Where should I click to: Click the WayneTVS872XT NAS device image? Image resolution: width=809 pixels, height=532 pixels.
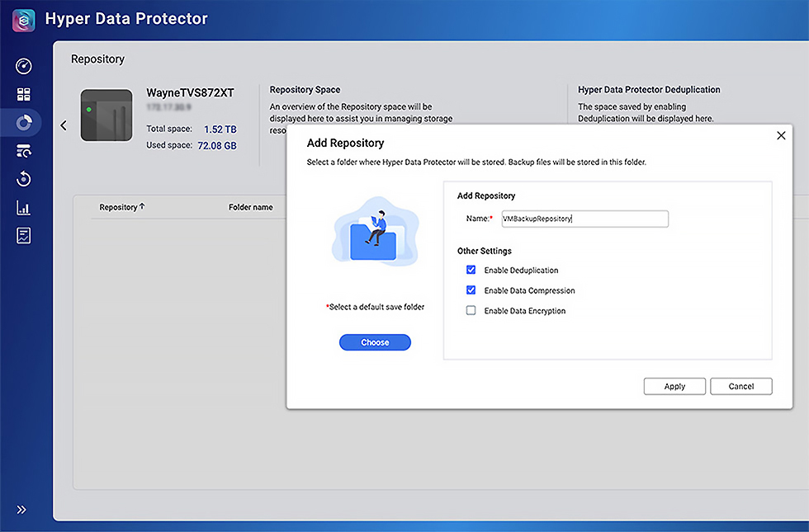106,115
